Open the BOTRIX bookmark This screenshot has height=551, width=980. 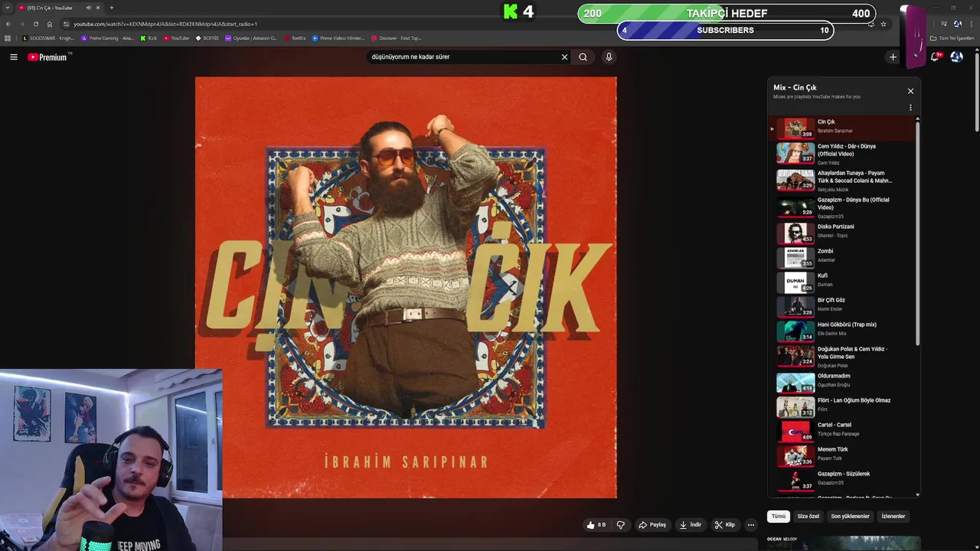point(207,38)
